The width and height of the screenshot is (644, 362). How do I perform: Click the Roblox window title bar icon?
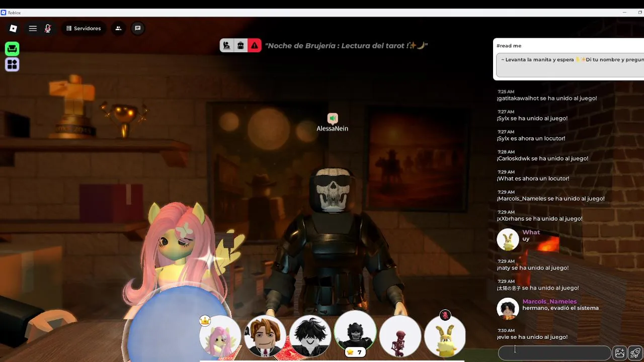click(x=4, y=13)
